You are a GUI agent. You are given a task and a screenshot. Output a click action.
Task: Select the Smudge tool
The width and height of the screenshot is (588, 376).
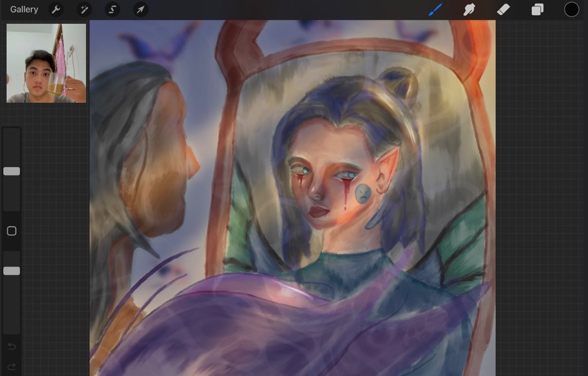(469, 10)
